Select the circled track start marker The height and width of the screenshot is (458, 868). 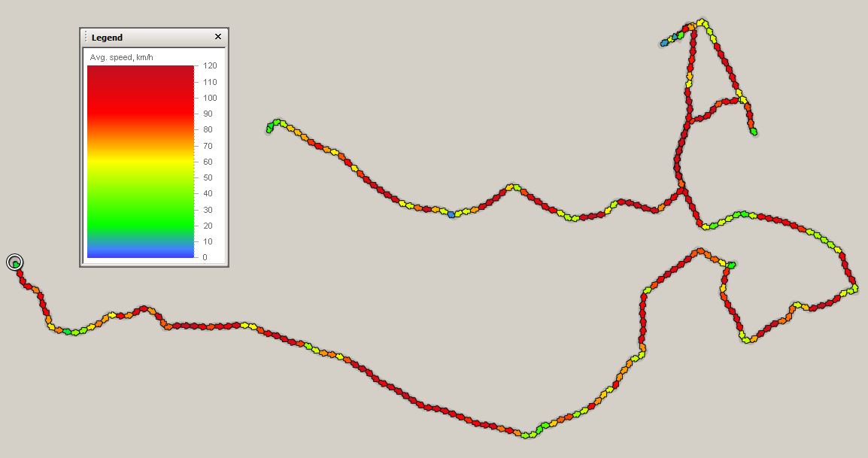15,262
